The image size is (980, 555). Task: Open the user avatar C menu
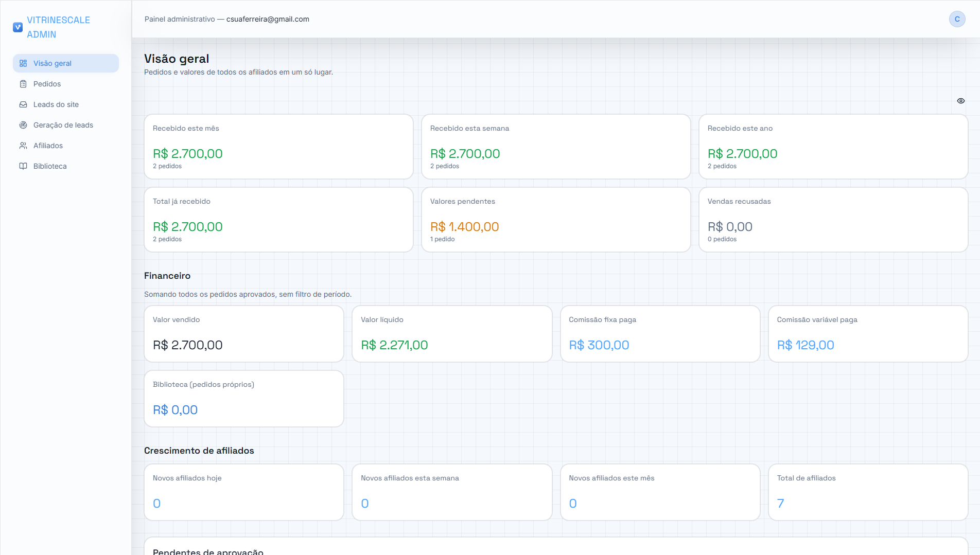(957, 19)
